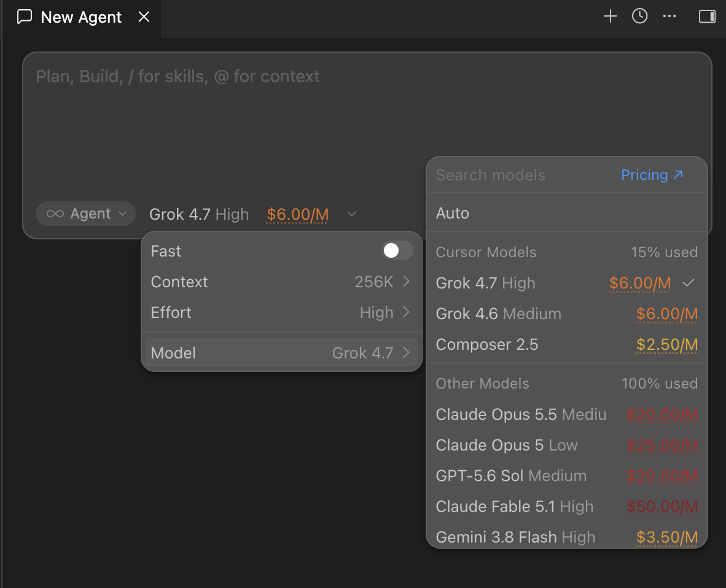Open the Pricing link
Viewport: 726px width, 588px height.
click(652, 175)
